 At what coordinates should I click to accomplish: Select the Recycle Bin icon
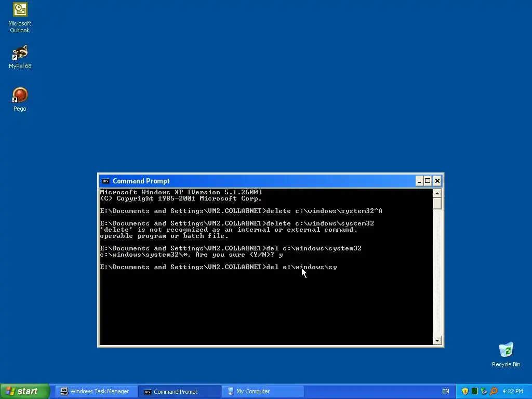point(506,354)
